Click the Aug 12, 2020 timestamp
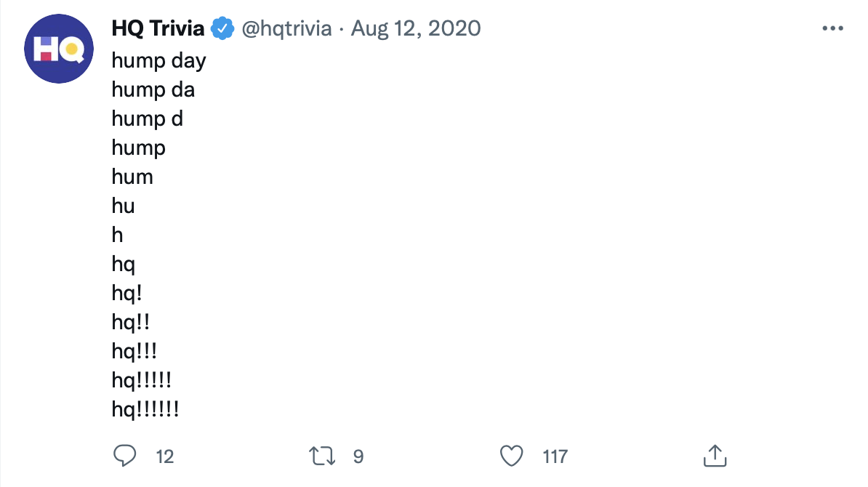868x487 pixels. point(416,28)
